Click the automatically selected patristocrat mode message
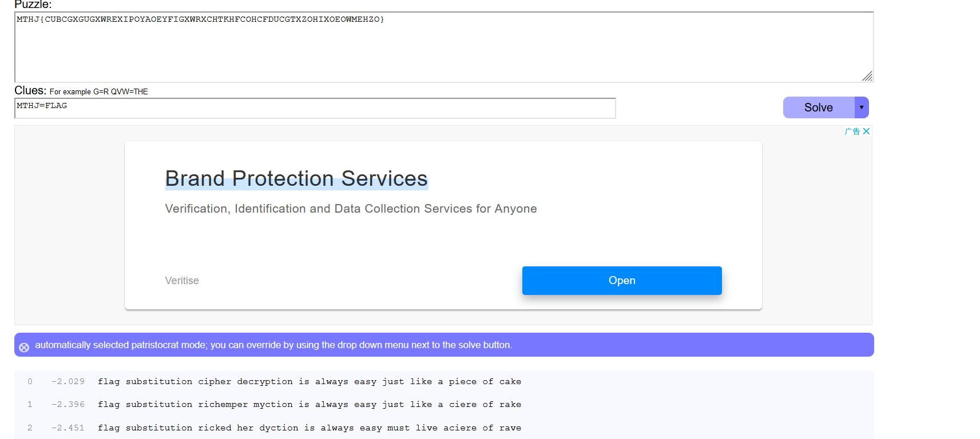The image size is (980, 439). tap(273, 345)
